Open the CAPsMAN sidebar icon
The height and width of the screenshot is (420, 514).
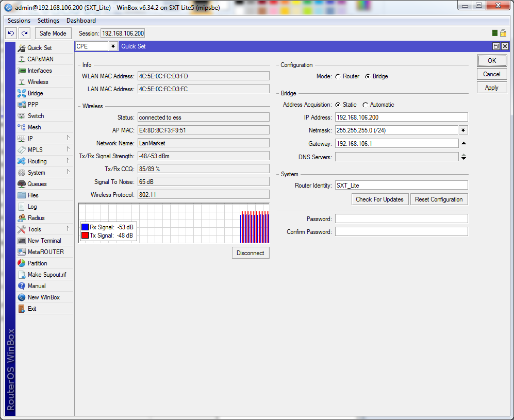pos(22,59)
